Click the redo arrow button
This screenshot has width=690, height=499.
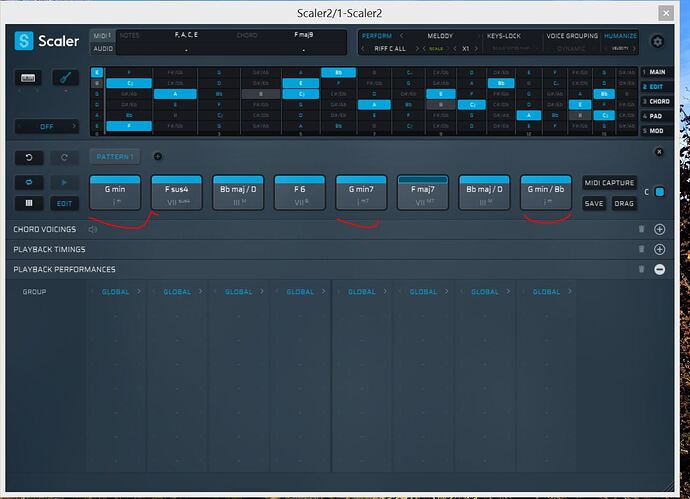tap(64, 158)
